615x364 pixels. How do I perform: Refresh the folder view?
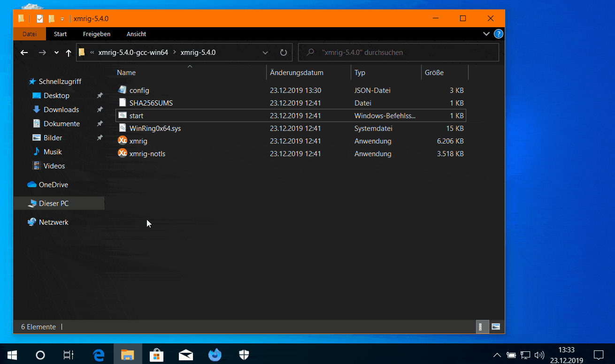point(284,53)
